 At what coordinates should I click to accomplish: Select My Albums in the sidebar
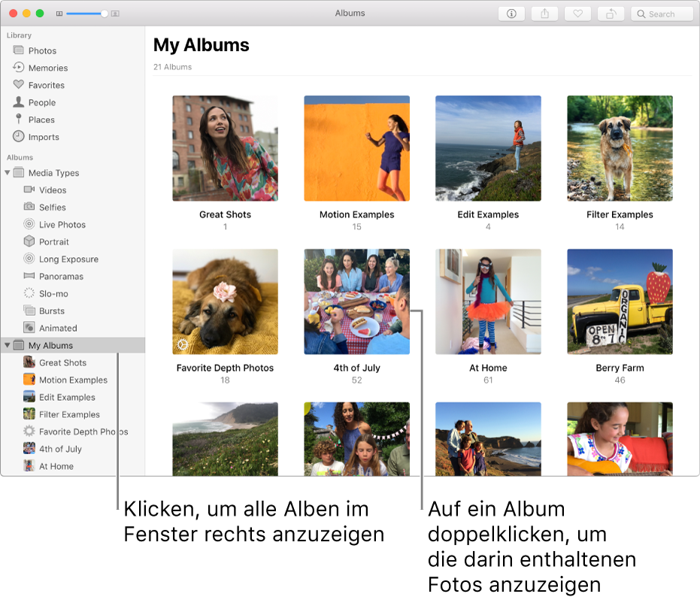click(73, 345)
